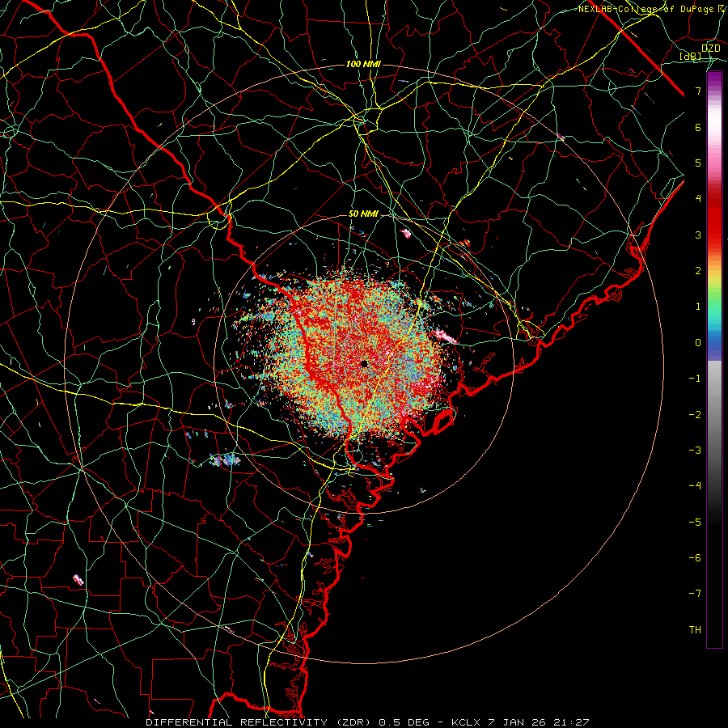Click the [dB] unit label

point(691,57)
